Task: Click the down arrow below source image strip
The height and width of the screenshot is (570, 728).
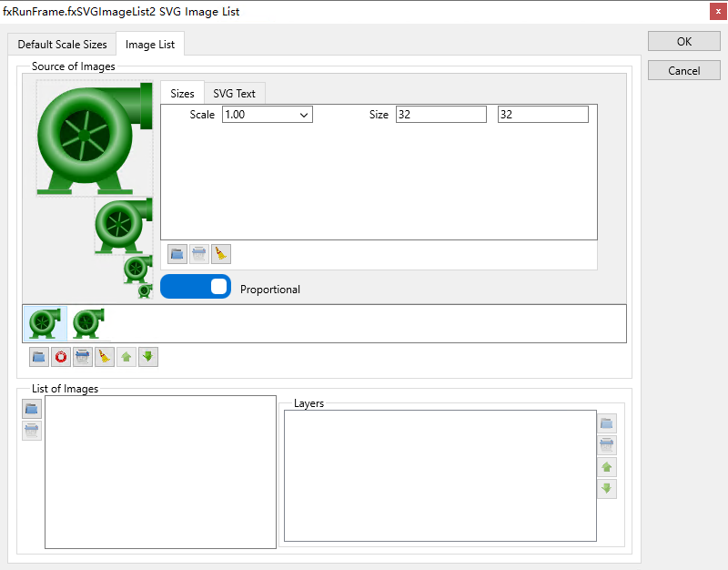Action: point(148,357)
